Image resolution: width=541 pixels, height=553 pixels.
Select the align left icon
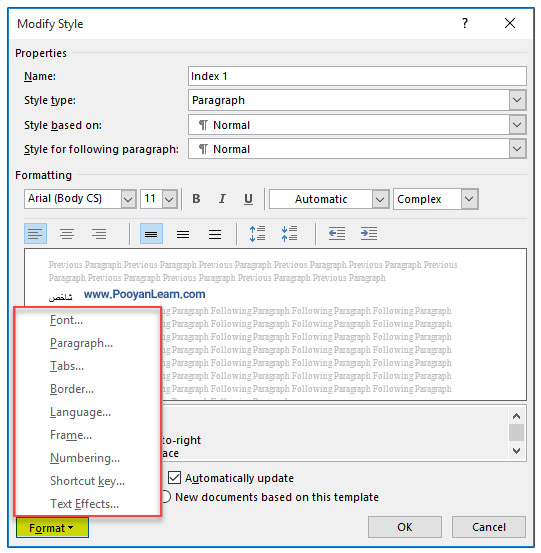coord(35,233)
